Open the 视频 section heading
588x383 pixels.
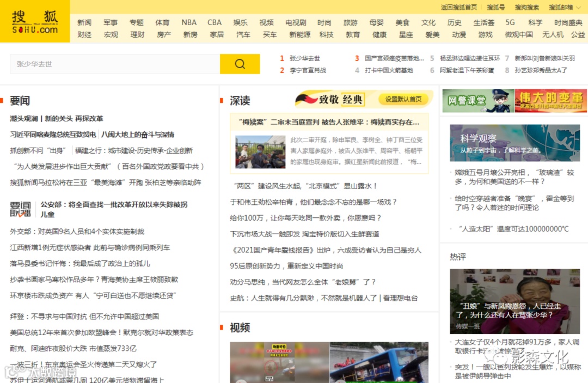point(240,327)
